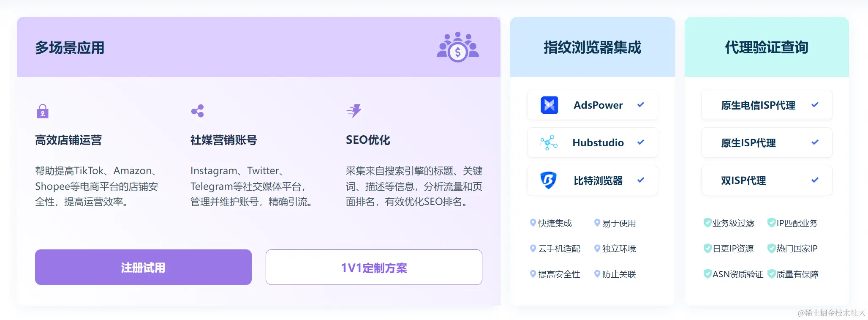Viewport: 868px width, 320px height.
Task: Click the description starting 采集来自搜索引擎
Action: coord(414,186)
